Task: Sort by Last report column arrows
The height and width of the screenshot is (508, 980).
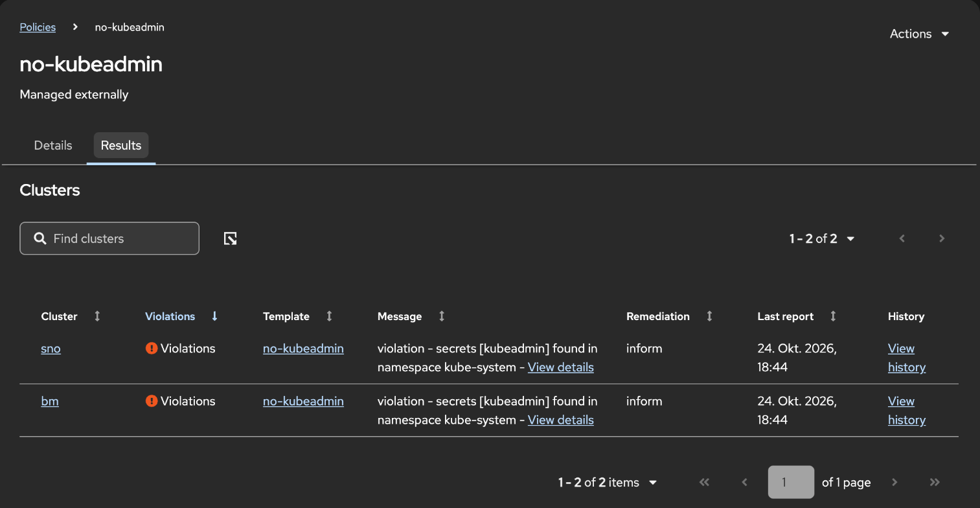Action: coord(833,316)
